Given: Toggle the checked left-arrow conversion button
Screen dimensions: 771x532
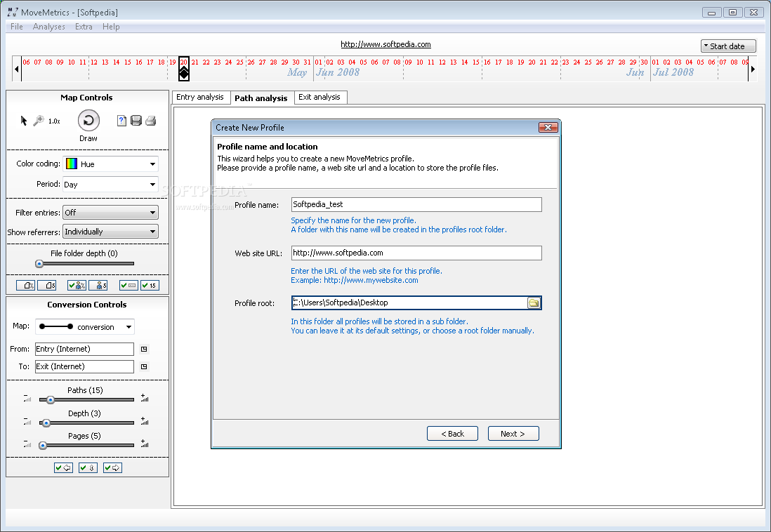Looking at the screenshot, I should [63, 468].
